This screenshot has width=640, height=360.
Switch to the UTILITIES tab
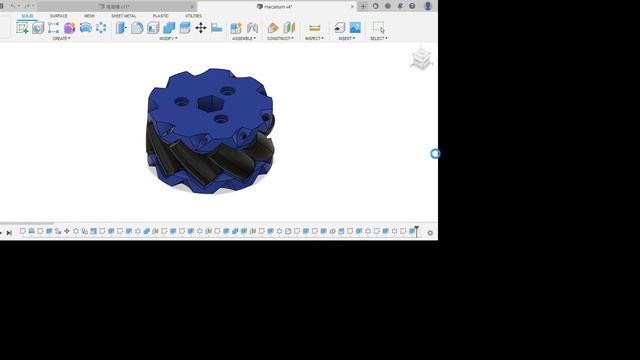pyautogui.click(x=193, y=16)
